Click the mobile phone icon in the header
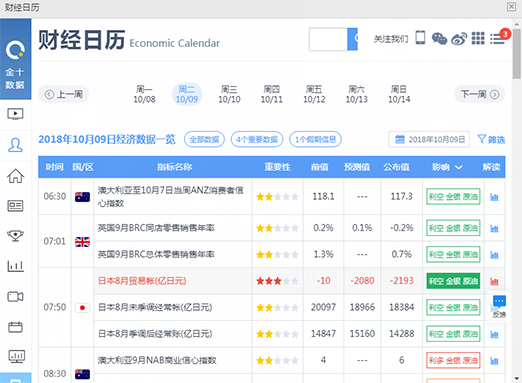This screenshot has height=383, width=522. coord(420,38)
